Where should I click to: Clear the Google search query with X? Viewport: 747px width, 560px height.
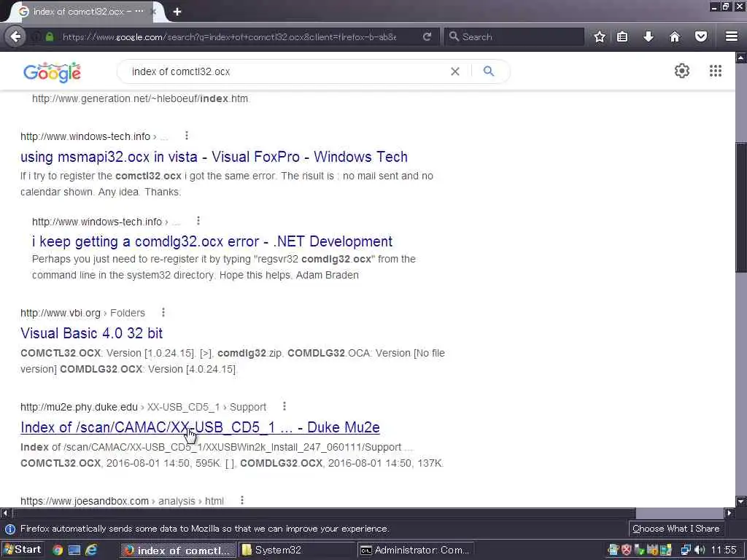(455, 71)
